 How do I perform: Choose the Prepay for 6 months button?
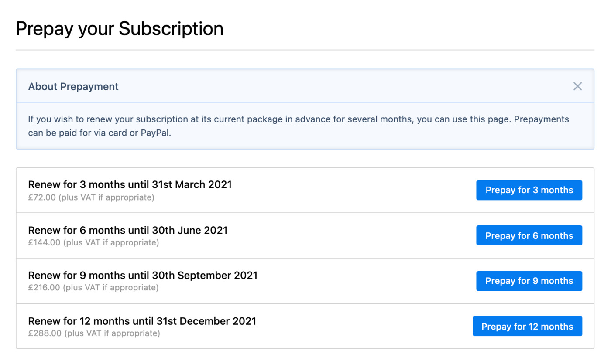coord(529,235)
